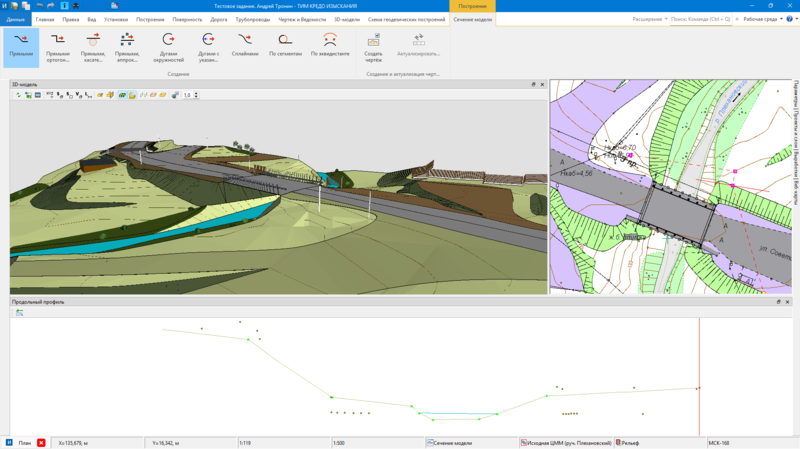Open the Трубопроводы ribbon tab

tap(252, 19)
